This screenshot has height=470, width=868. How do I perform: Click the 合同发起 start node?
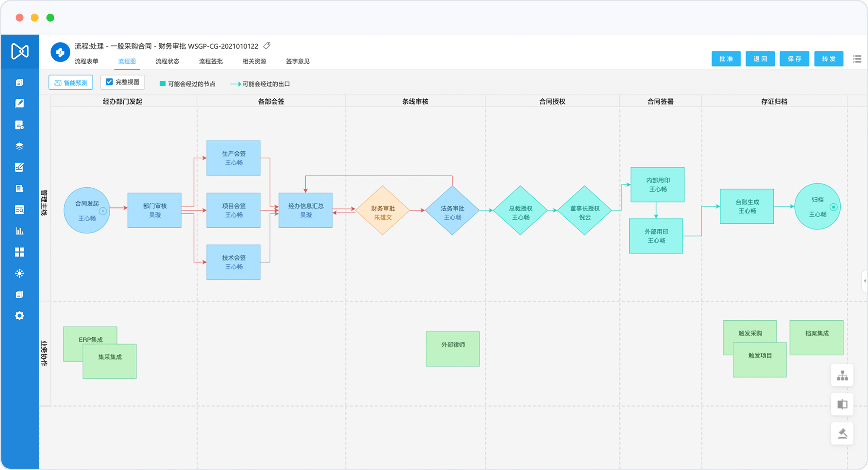click(x=87, y=210)
